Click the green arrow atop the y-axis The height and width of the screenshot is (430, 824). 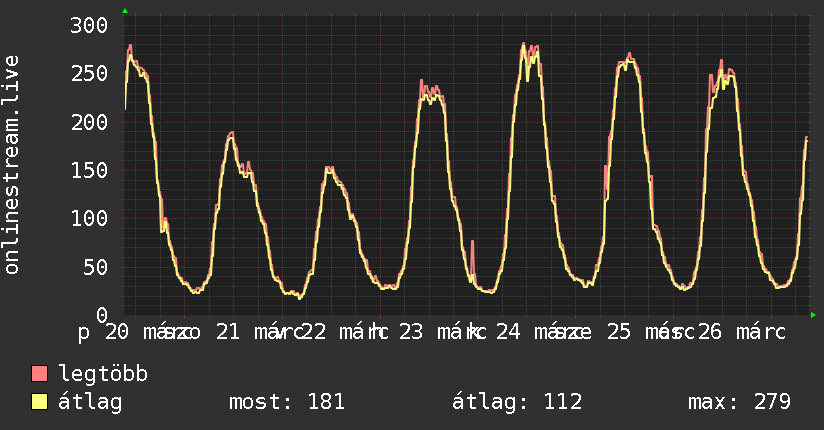(125, 11)
